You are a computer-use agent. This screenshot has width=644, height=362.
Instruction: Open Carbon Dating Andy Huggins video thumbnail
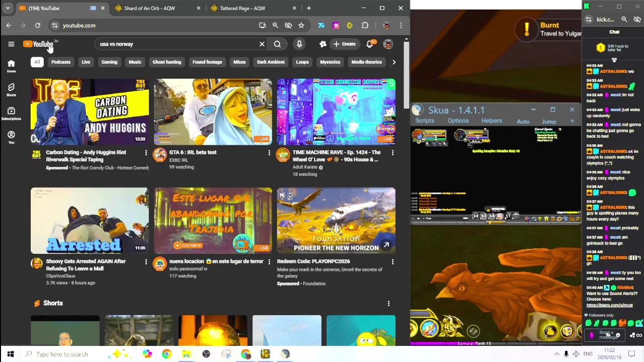click(x=90, y=112)
